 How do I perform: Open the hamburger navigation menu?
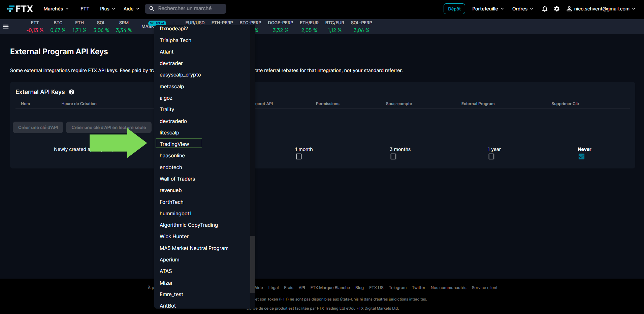(6, 26)
